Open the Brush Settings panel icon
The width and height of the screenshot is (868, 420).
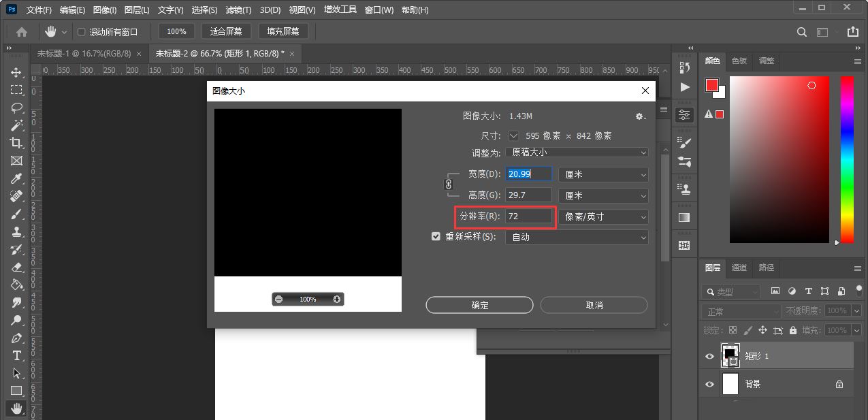[685, 142]
